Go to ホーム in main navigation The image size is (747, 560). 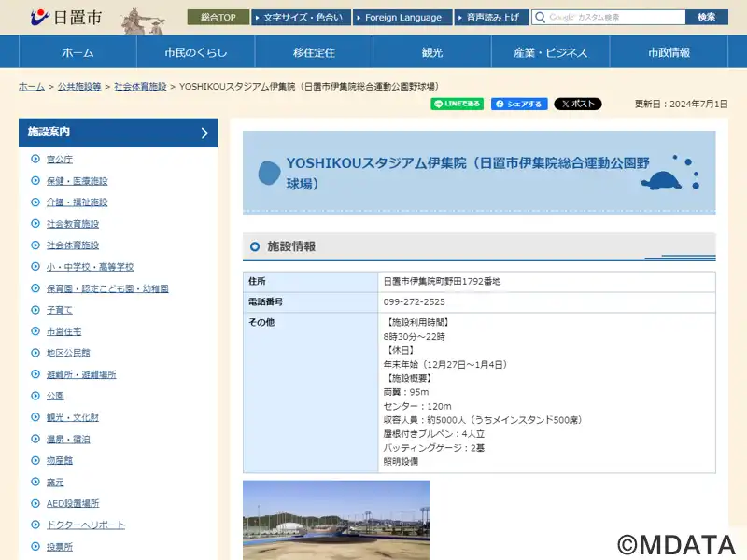[x=78, y=52]
